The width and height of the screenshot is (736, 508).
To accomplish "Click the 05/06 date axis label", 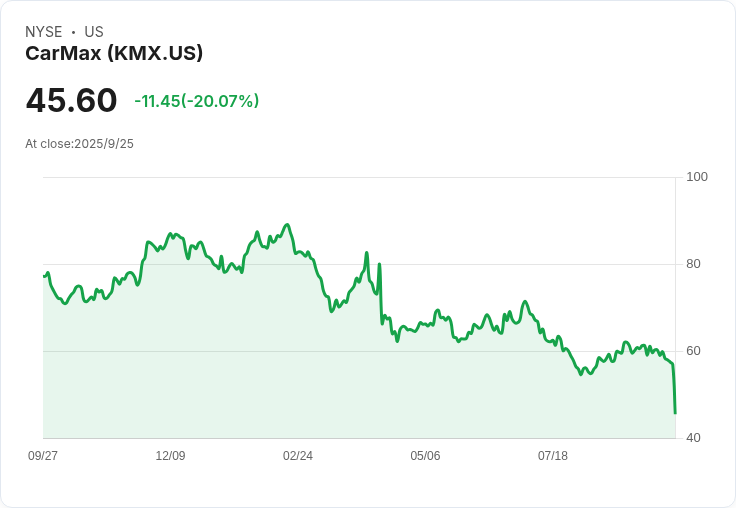I will click(x=425, y=456).
